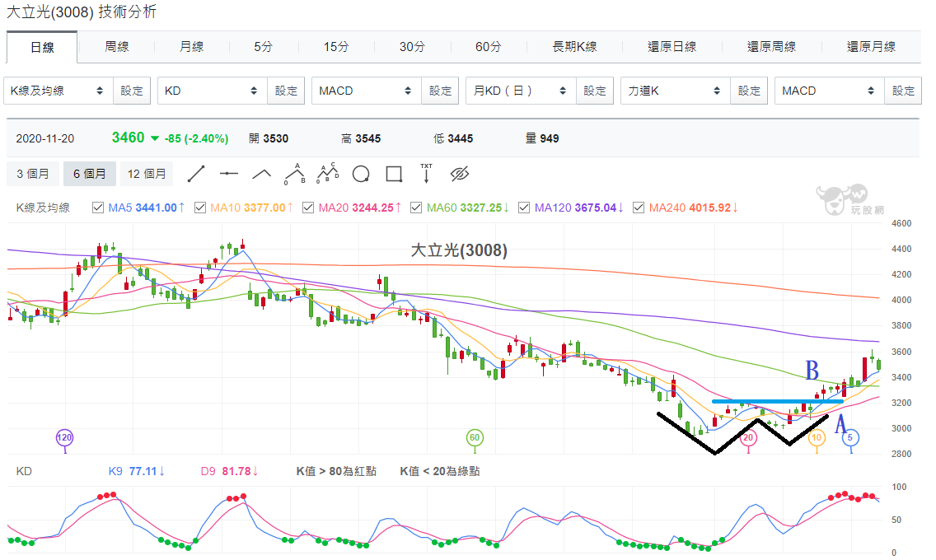936x560 pixels.
Task: Click the pink 20 moving-average marker
Action: (749, 437)
